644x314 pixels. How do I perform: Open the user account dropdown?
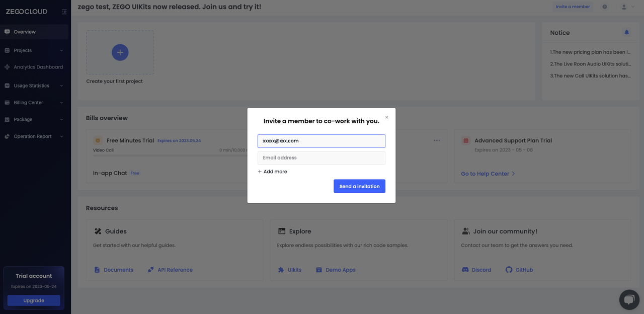tap(627, 7)
